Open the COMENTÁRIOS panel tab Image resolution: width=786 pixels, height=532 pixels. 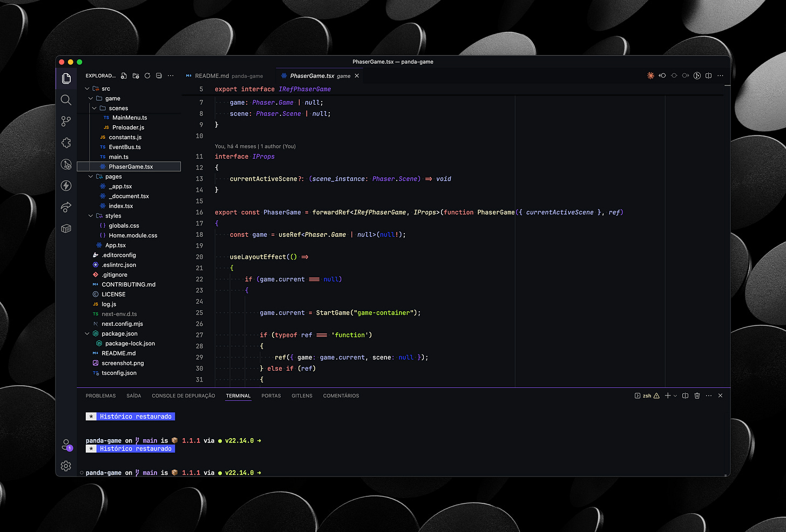point(341,395)
